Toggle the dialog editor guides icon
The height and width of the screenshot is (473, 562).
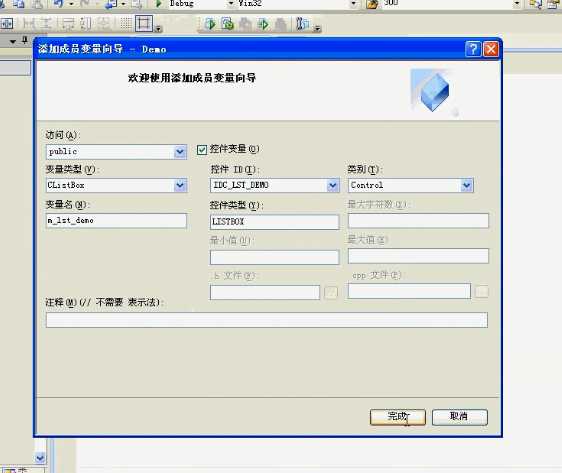[144, 24]
